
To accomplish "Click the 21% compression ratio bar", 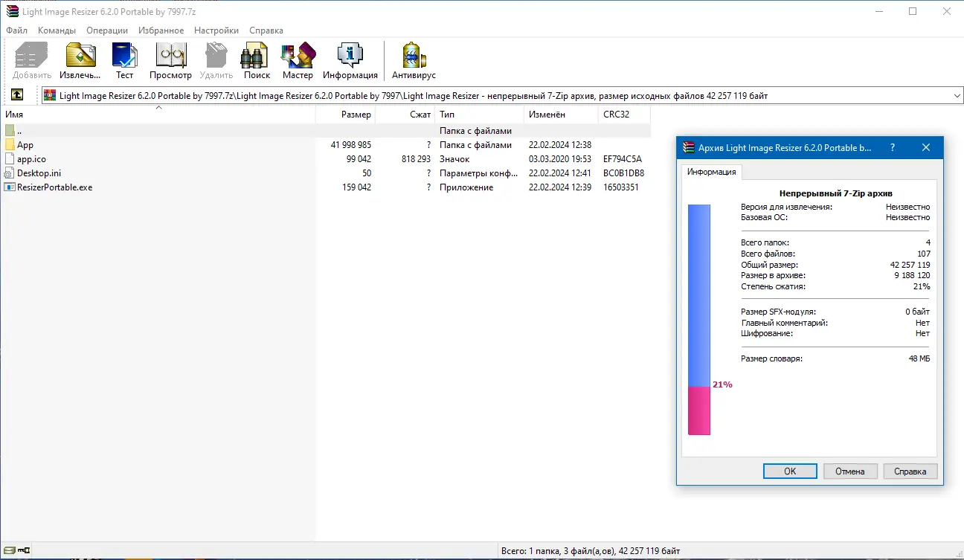I will click(699, 402).
